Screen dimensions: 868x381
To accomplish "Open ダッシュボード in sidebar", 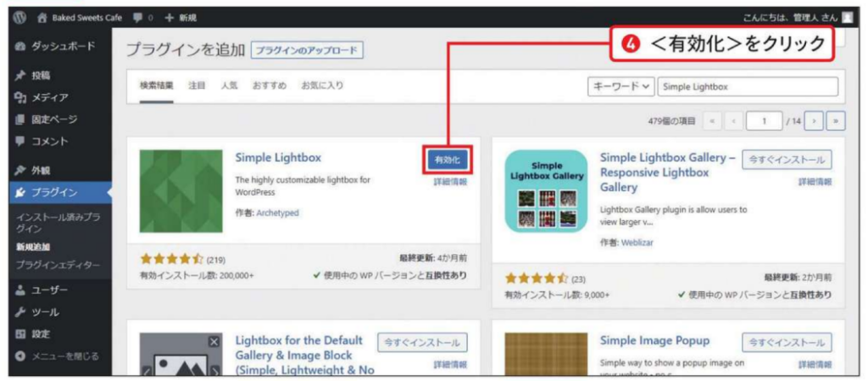I will point(55,47).
